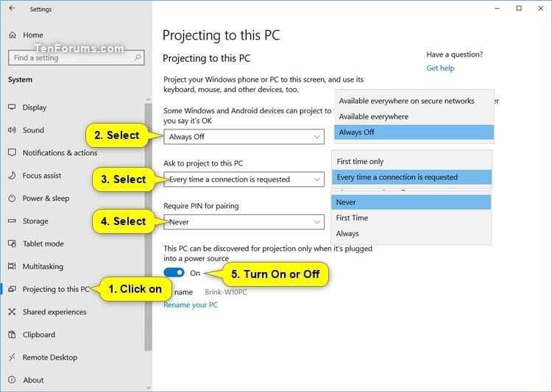552x392 pixels.
Task: Click the Notifications & actions icon
Action: tap(12, 153)
